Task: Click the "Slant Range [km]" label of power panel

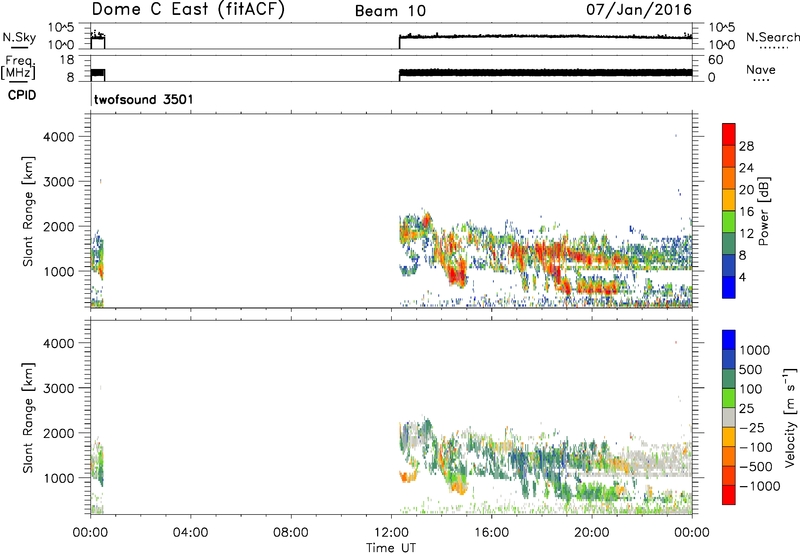Action: click(28, 211)
